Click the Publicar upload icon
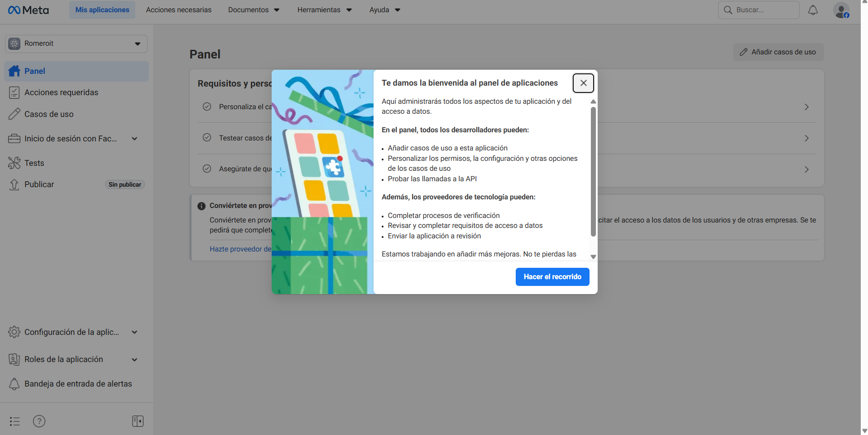868x435 pixels. 14,184
